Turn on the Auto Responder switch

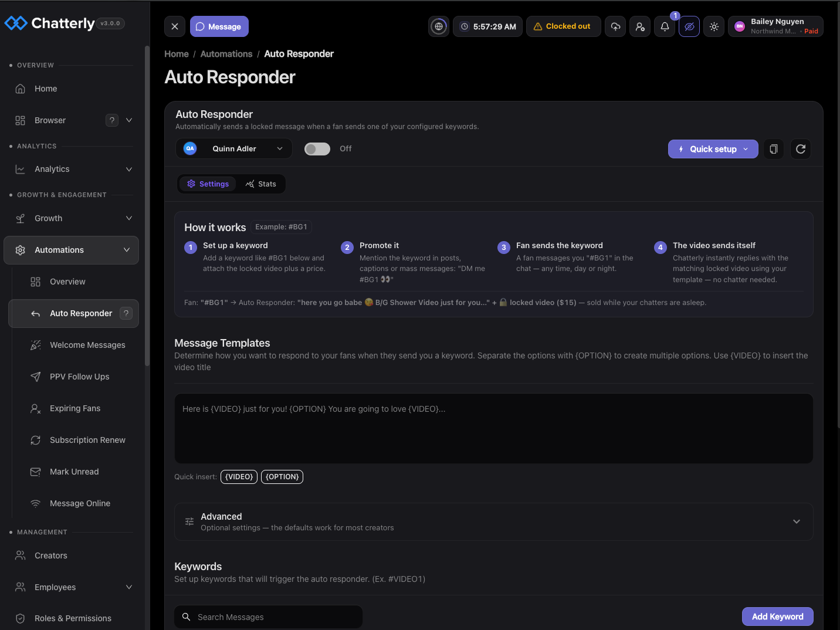click(317, 149)
